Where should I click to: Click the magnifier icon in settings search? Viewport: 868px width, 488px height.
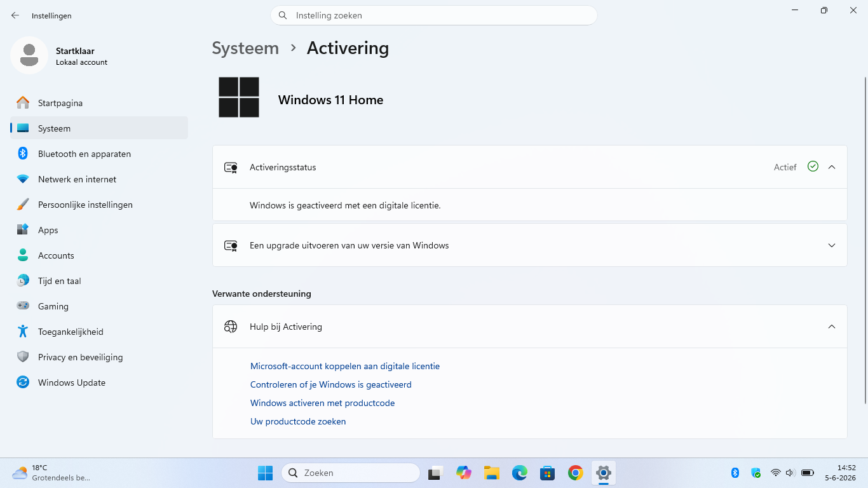pyautogui.click(x=283, y=15)
